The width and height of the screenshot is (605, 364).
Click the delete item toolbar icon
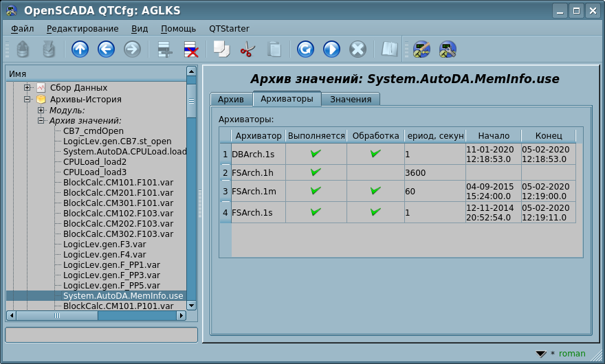[190, 49]
